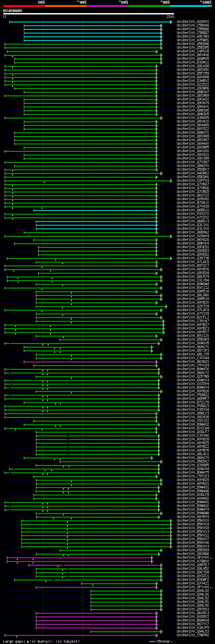
Task: Click the cyan ~100% identity color band
Action: tap(190, 6)
